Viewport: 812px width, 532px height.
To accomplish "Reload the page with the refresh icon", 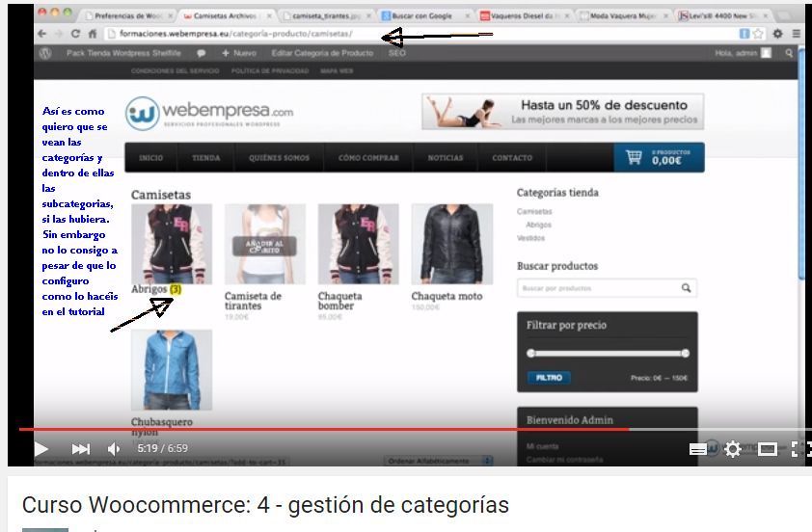I will tap(75, 34).
